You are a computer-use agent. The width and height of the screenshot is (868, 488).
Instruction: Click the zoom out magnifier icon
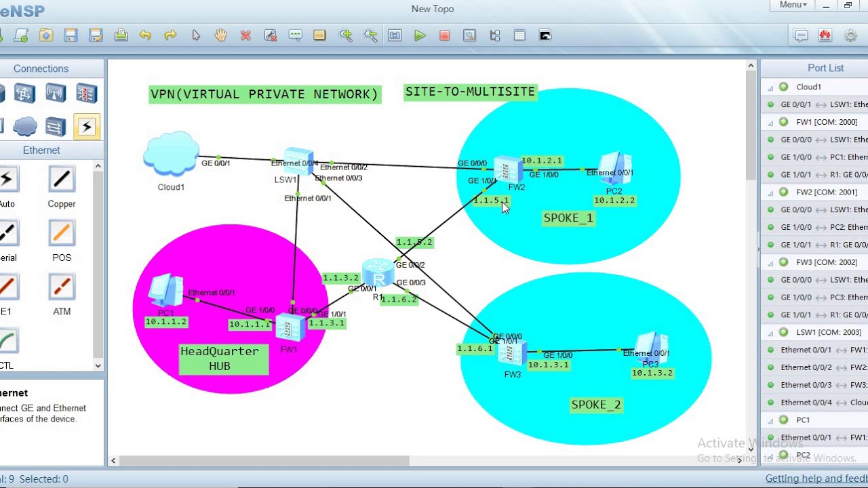point(370,35)
